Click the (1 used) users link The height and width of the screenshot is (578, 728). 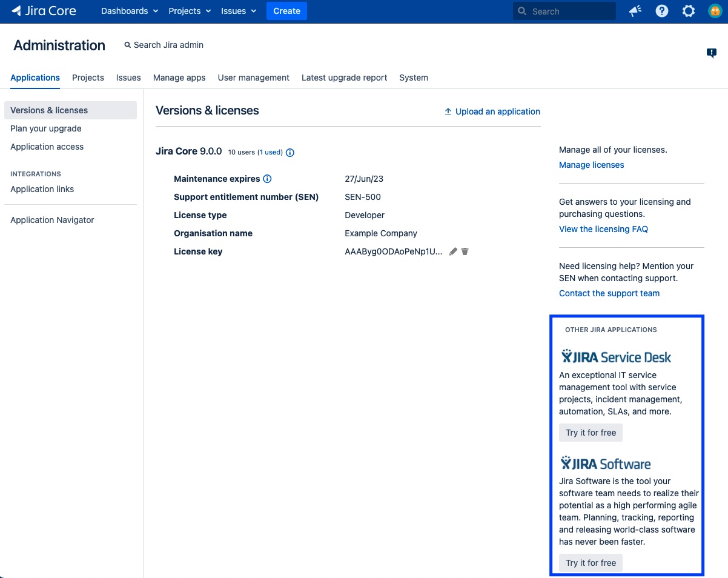[270, 153]
